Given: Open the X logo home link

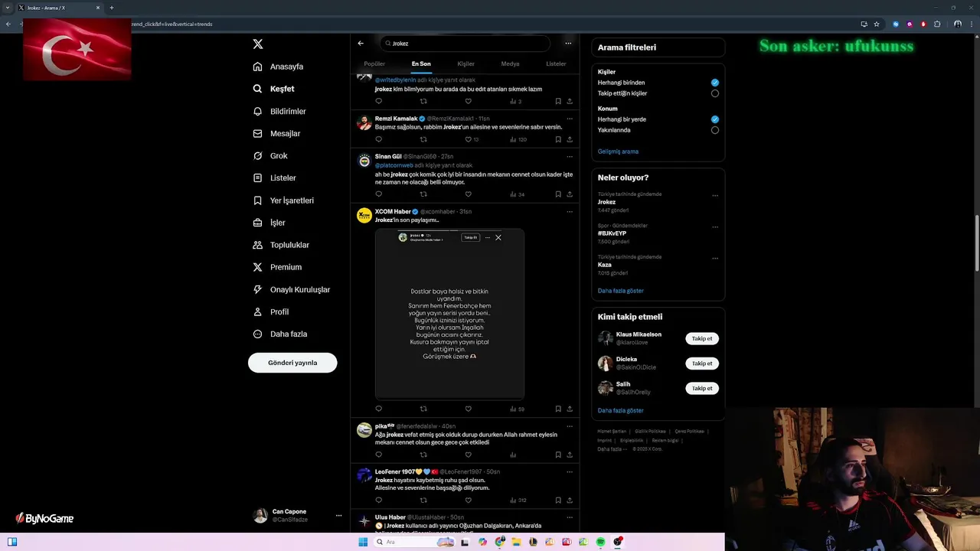Looking at the screenshot, I should [x=258, y=44].
